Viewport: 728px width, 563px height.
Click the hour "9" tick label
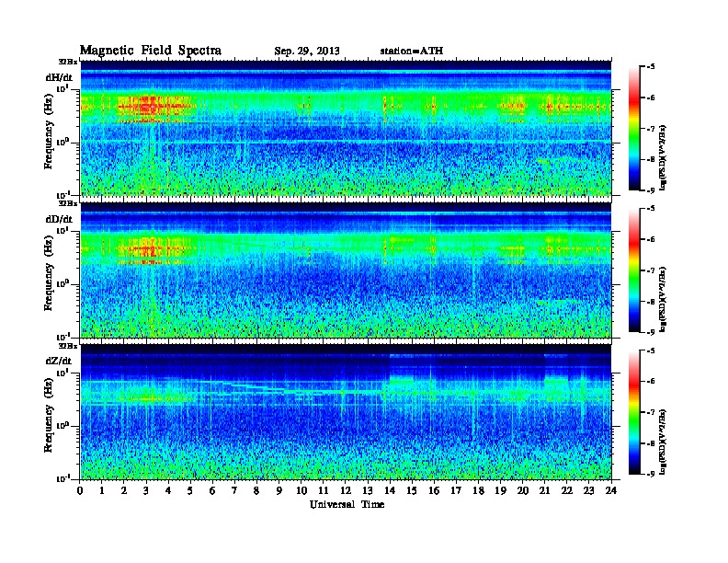279,491
